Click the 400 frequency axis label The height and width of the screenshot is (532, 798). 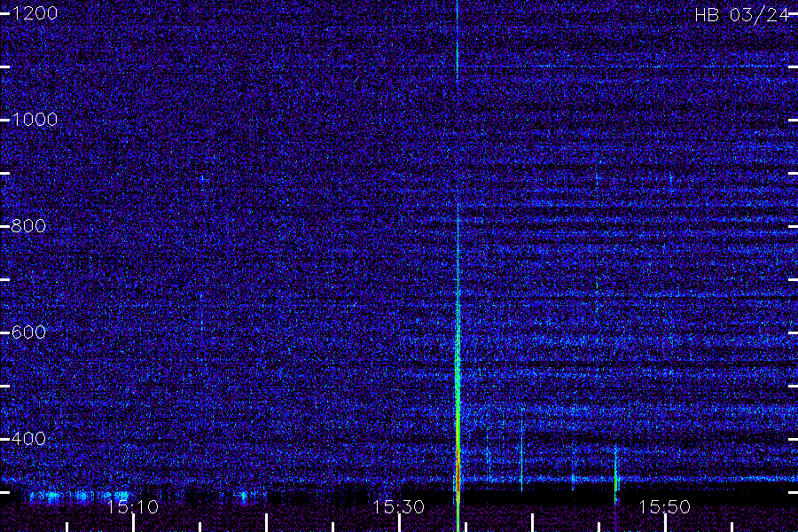pyautogui.click(x=28, y=439)
